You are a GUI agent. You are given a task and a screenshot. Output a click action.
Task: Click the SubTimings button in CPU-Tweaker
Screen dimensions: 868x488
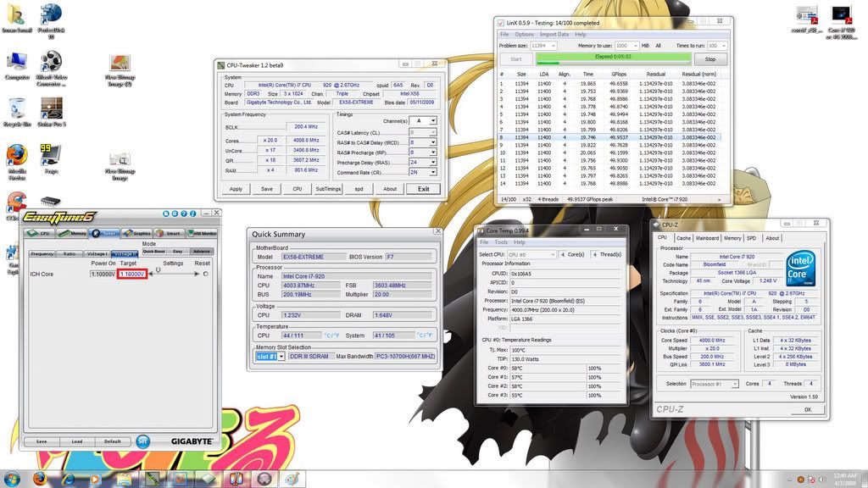coord(328,189)
